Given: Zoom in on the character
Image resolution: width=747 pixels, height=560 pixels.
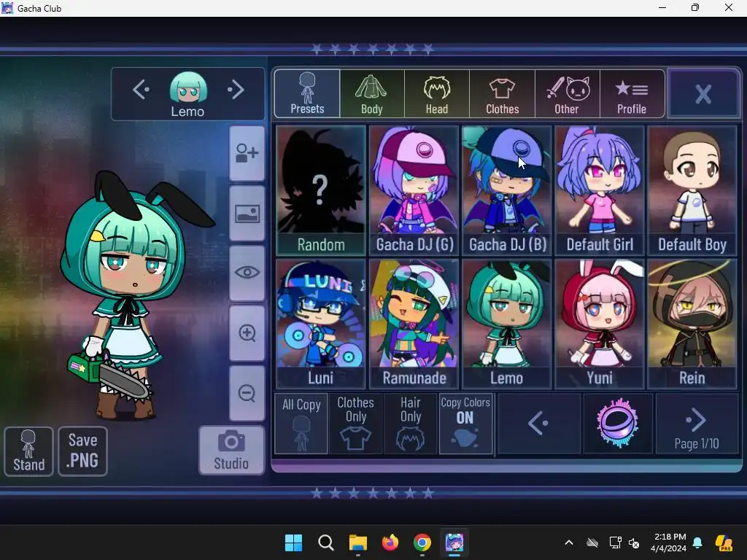Looking at the screenshot, I should click(247, 333).
